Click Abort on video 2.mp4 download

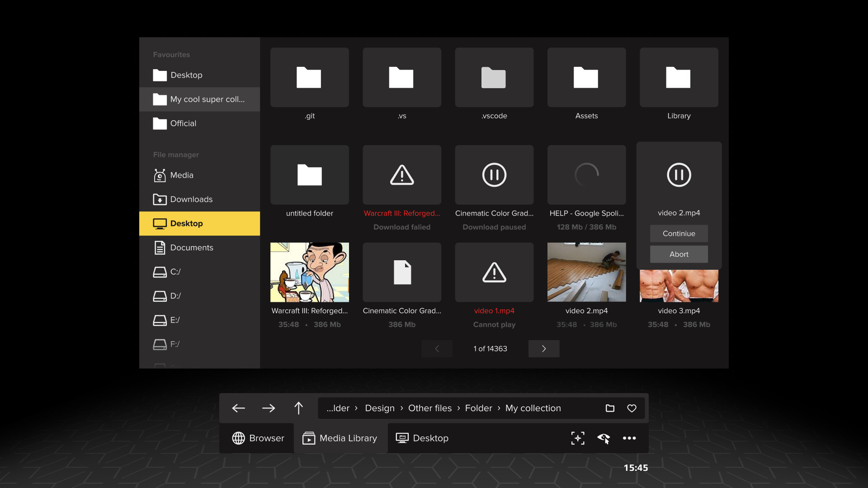[679, 253]
